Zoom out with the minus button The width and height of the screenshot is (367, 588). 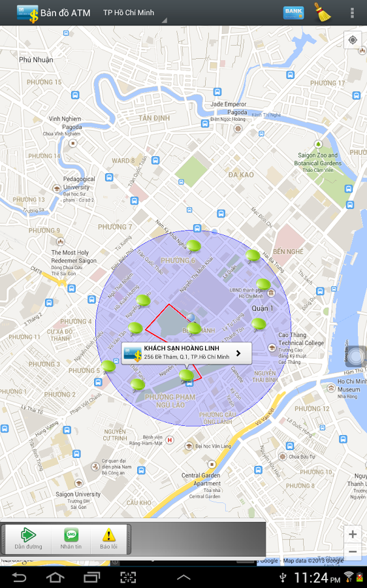(353, 551)
